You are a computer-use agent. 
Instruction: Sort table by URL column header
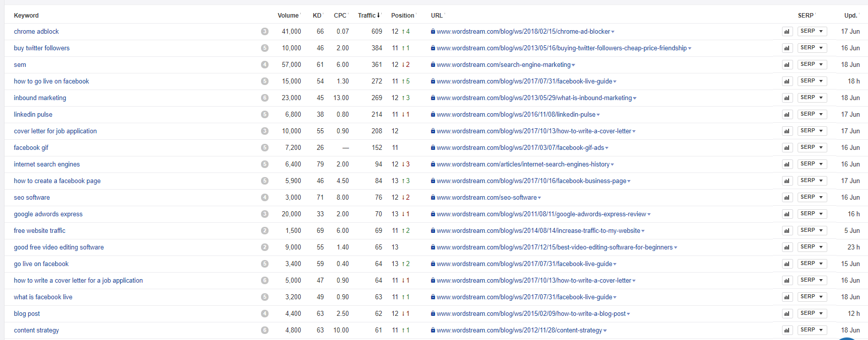click(x=438, y=16)
